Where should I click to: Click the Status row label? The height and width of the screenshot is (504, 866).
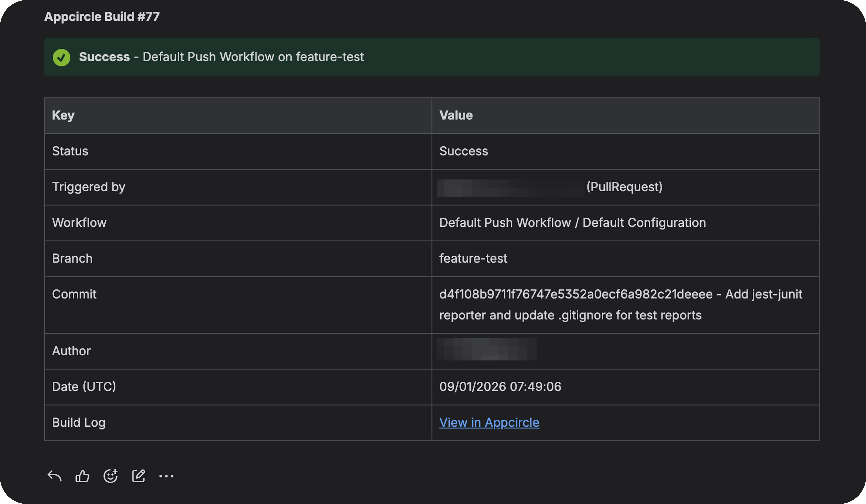70,151
